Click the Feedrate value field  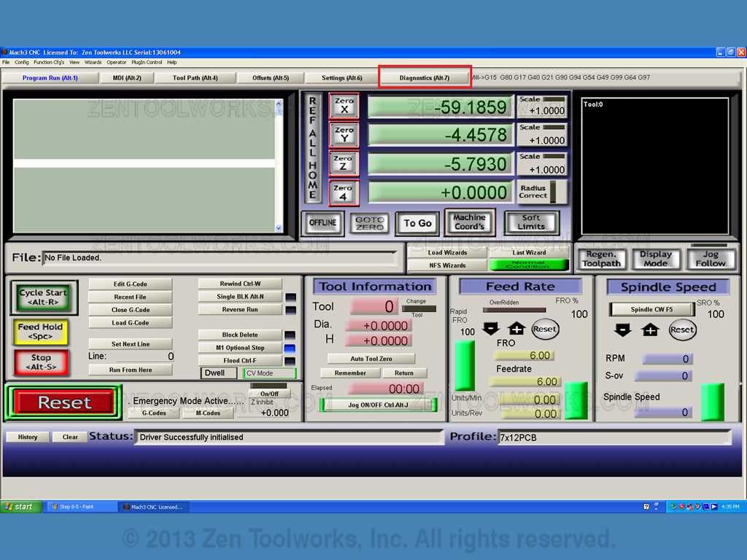click(x=526, y=381)
